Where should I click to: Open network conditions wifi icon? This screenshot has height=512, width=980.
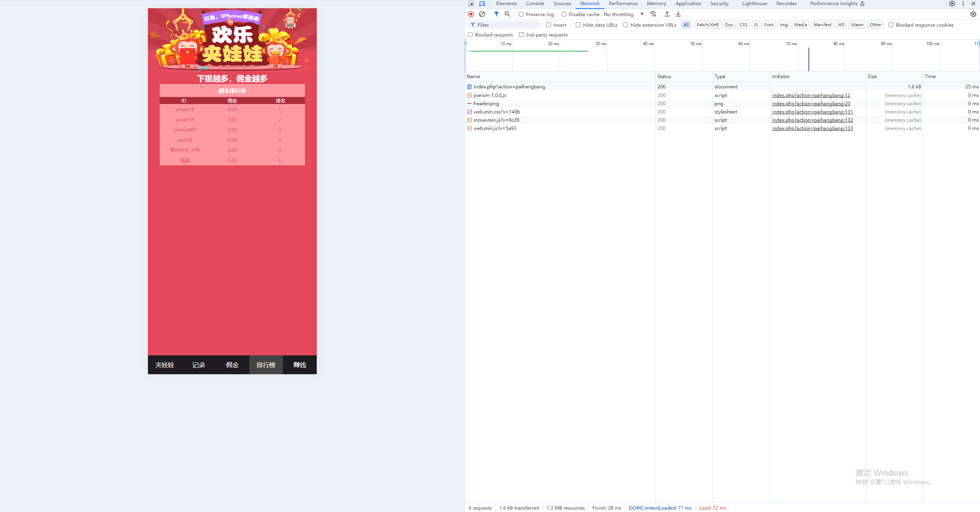coord(653,14)
